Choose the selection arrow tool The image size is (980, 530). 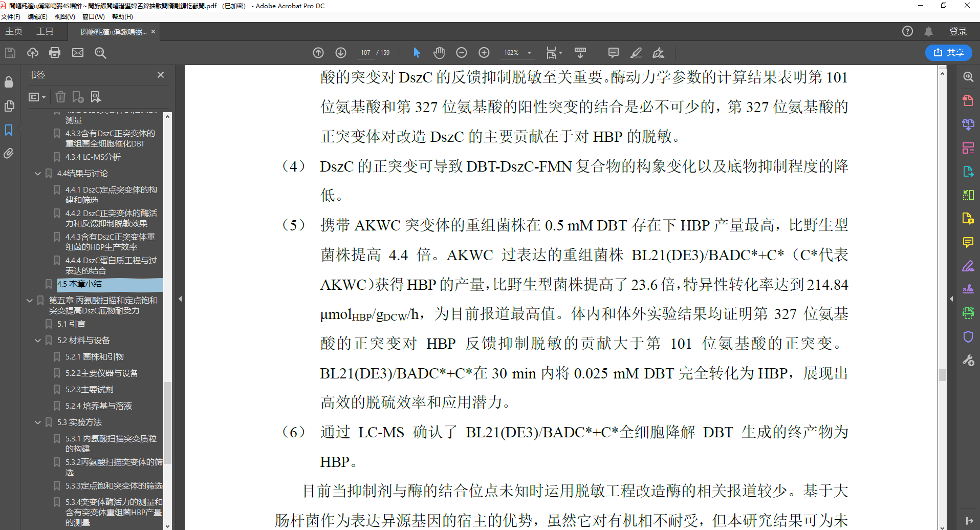click(x=417, y=53)
